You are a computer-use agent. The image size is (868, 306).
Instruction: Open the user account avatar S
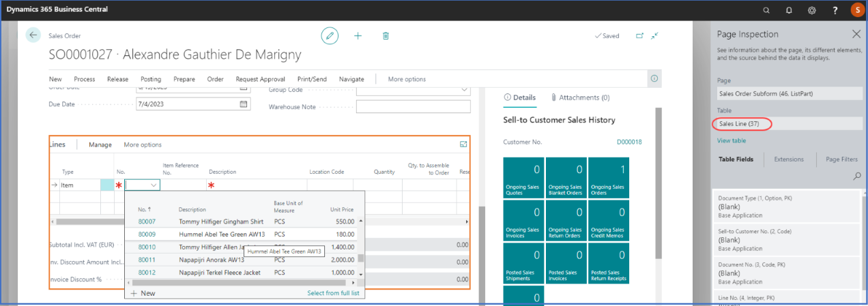[x=858, y=10]
